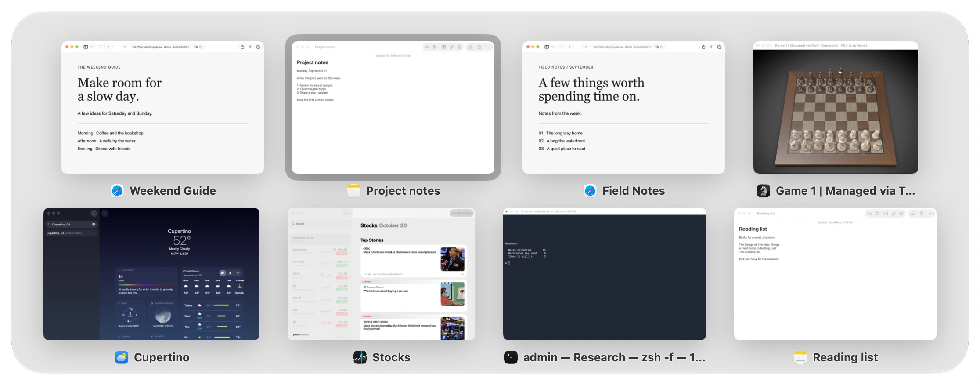Click the Terminal icon beside admin — Research

pyautogui.click(x=511, y=357)
